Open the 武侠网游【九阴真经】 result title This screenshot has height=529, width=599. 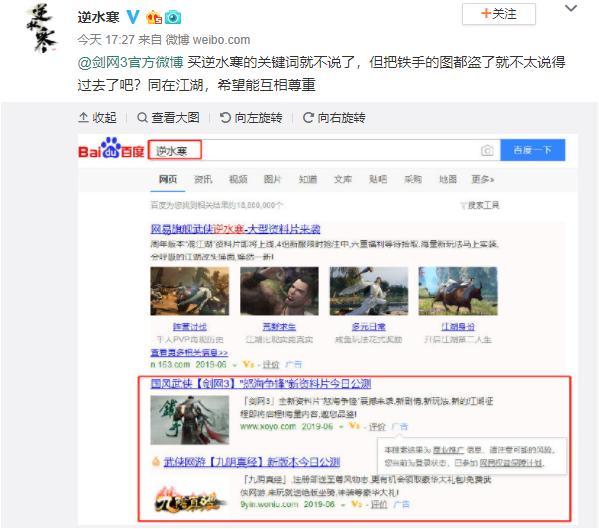click(252, 462)
